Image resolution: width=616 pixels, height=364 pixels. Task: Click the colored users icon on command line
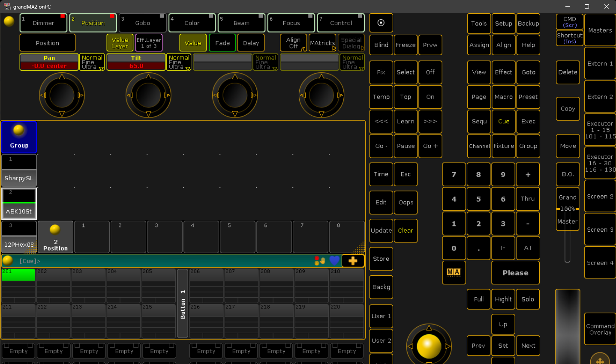coord(319,261)
